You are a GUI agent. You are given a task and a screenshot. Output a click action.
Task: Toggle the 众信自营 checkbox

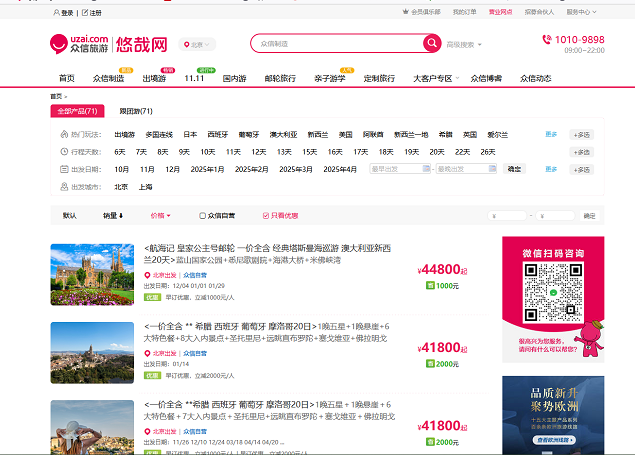pyautogui.click(x=203, y=215)
